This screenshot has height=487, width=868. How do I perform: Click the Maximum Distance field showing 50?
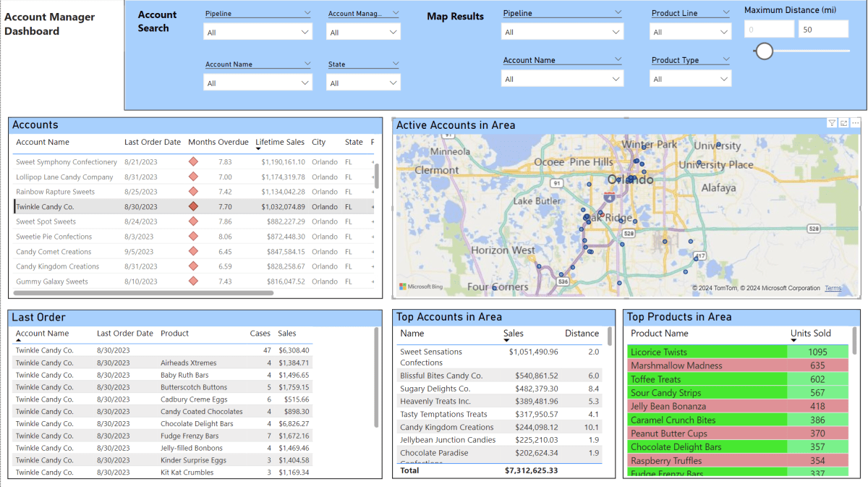tap(825, 28)
